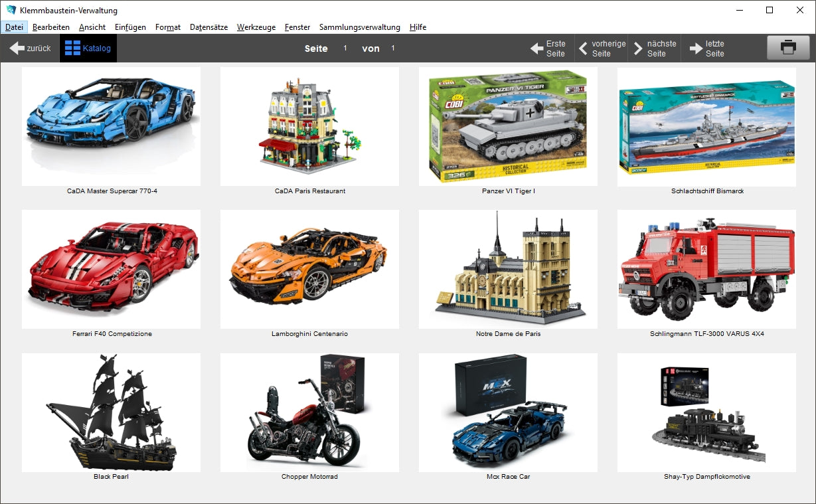Screen dimensions: 816x504
Task: Click the Black Pearl caption text
Action: click(x=111, y=477)
